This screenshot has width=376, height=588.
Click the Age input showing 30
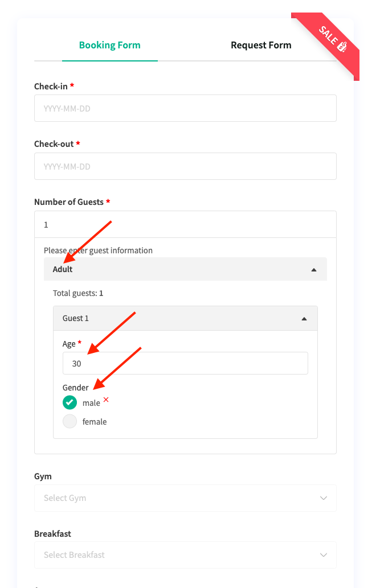pyautogui.click(x=185, y=363)
